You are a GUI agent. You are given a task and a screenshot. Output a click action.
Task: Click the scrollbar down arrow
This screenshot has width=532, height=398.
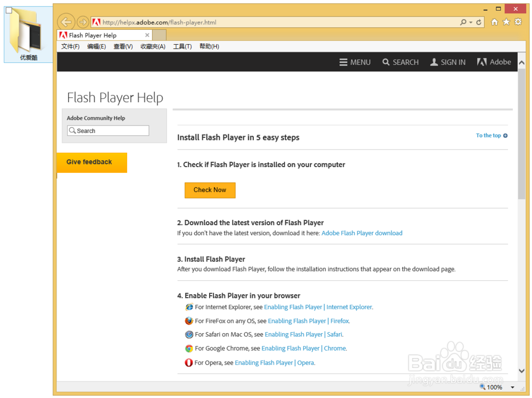coord(521,371)
